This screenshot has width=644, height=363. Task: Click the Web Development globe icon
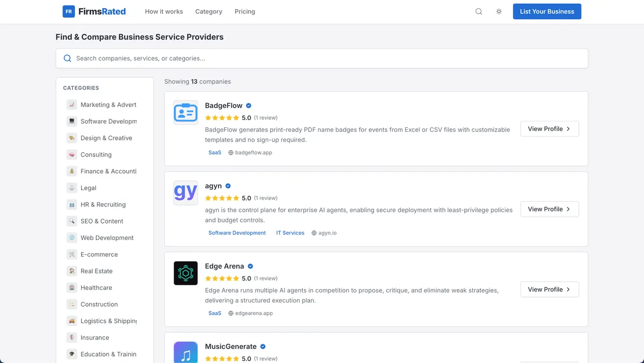[72, 238]
